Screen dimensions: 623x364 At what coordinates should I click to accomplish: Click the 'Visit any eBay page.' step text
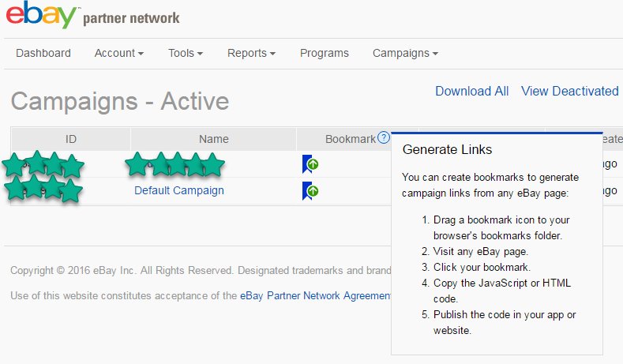[480, 252]
